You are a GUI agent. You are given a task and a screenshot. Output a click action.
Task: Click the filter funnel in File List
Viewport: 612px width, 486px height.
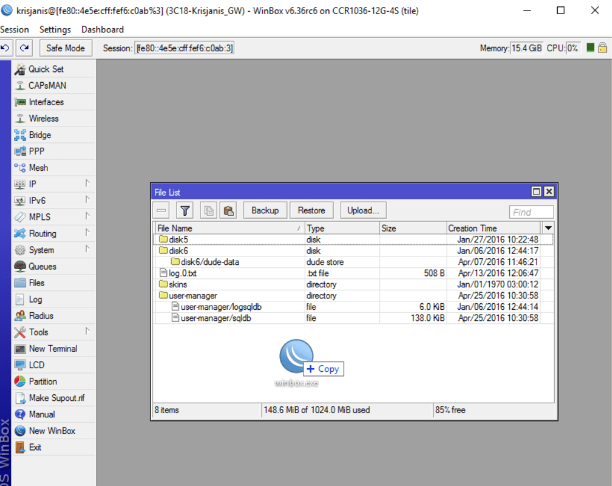pos(185,211)
